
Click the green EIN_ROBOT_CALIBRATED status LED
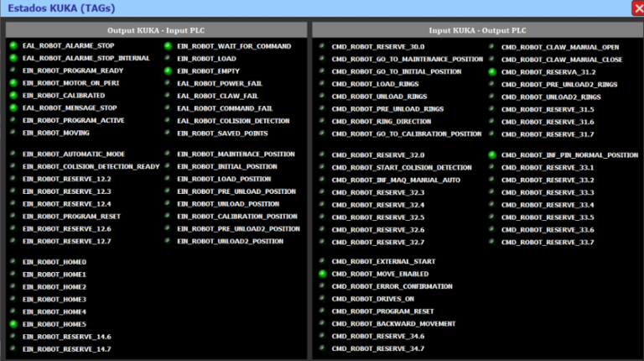tap(13, 96)
